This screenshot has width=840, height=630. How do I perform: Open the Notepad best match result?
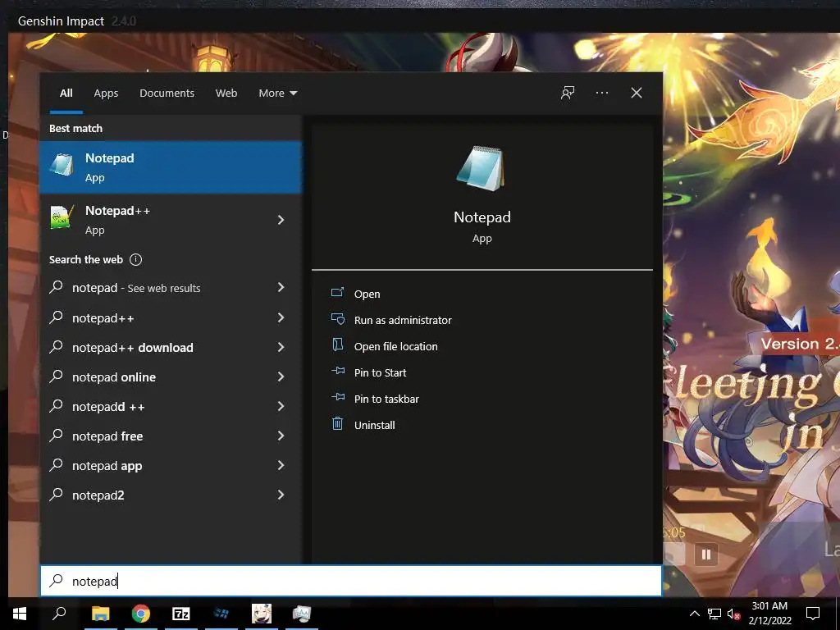tap(171, 167)
